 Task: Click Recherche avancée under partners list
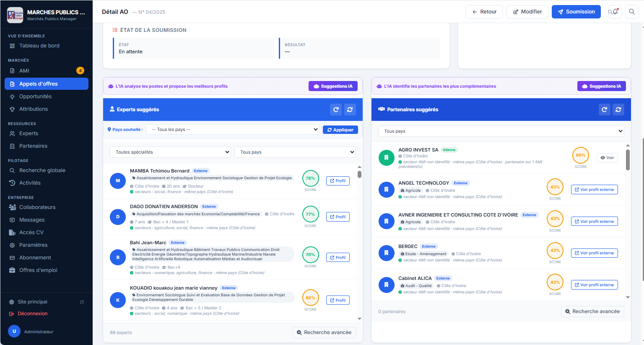point(592,311)
